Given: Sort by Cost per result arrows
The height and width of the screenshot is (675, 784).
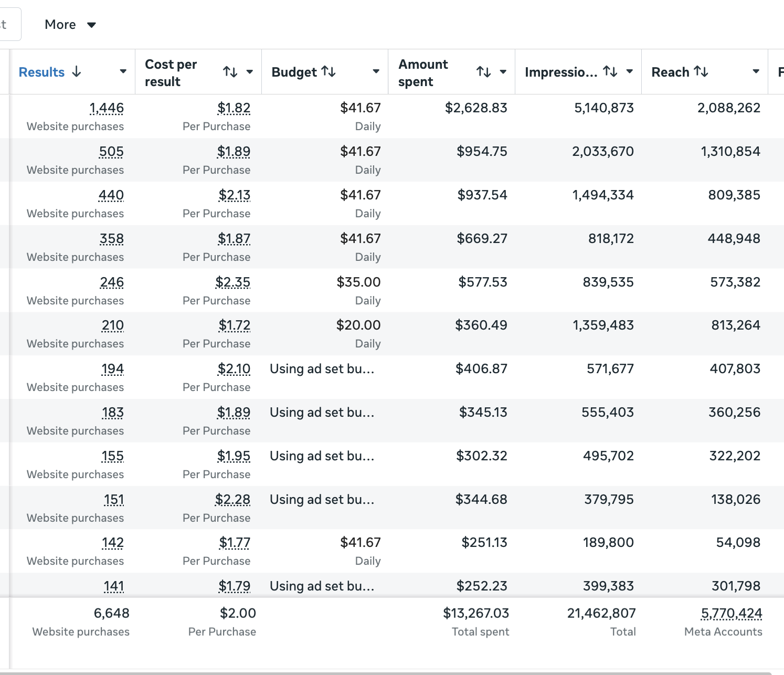Looking at the screenshot, I should pos(230,72).
